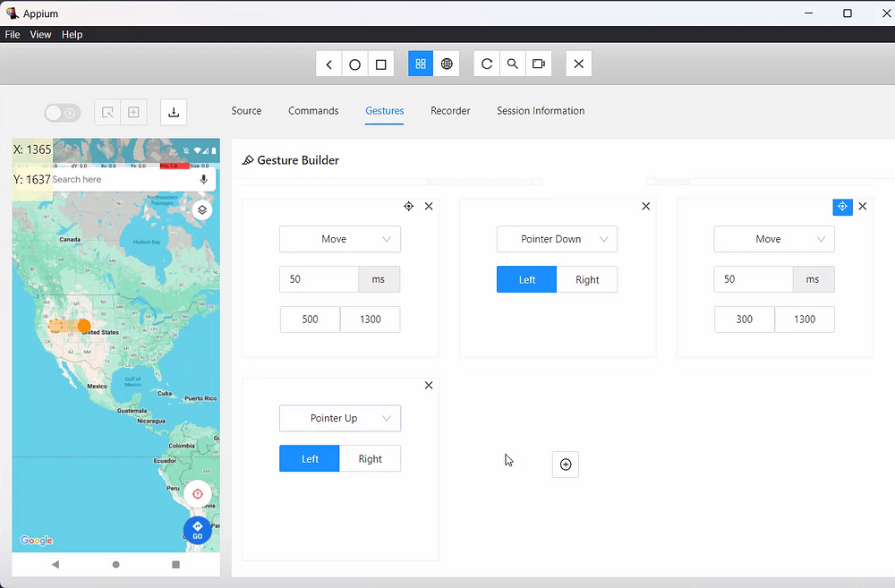Expand the first Move action dropdown
Viewport: 895px width, 588px height.
coord(340,239)
